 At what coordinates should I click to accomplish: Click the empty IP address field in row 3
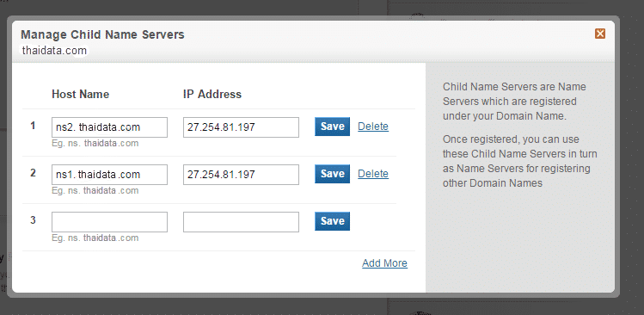pos(241,222)
